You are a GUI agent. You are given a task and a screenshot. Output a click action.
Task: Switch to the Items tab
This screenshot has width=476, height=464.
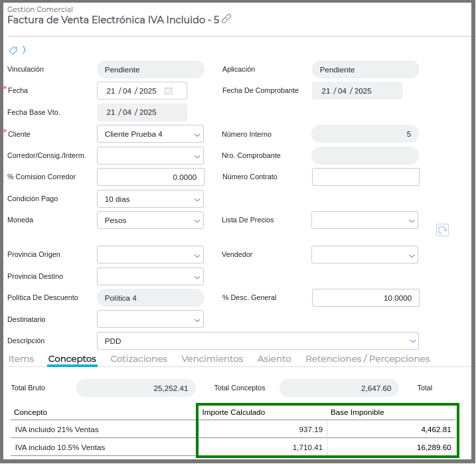21,359
